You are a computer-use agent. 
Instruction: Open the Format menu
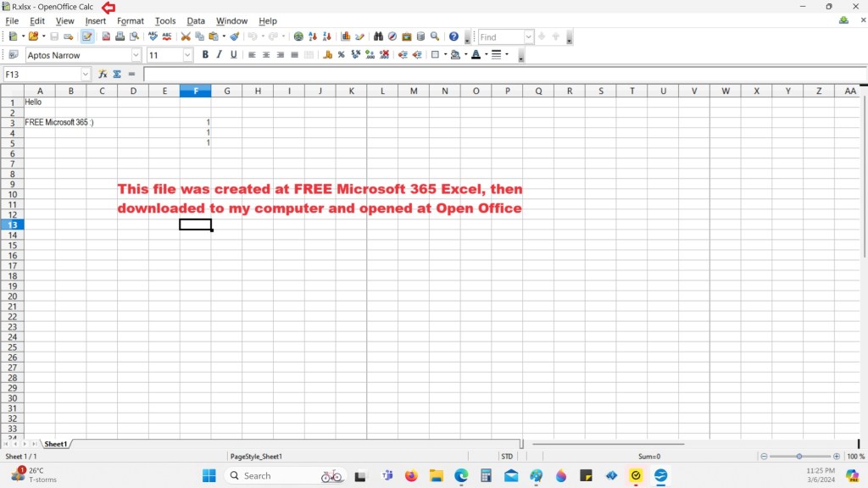pos(131,20)
